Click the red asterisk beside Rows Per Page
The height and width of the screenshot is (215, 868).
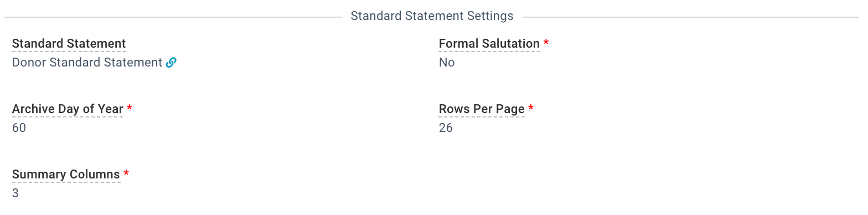531,108
